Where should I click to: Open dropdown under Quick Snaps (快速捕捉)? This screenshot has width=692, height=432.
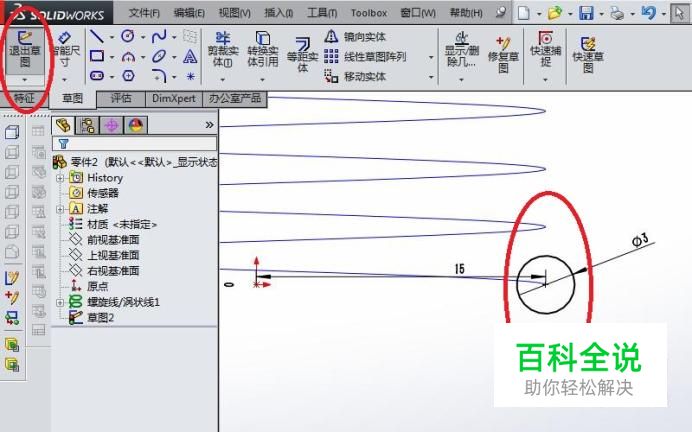(545, 80)
